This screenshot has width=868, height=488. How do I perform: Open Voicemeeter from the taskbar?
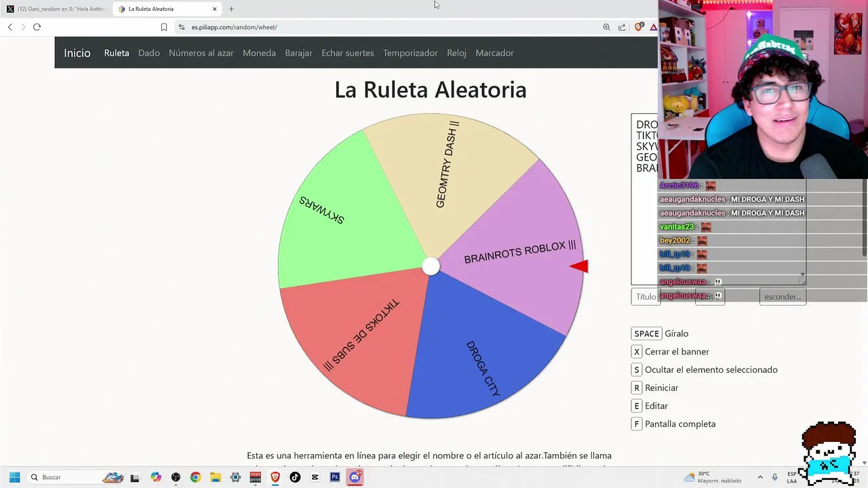(x=255, y=477)
